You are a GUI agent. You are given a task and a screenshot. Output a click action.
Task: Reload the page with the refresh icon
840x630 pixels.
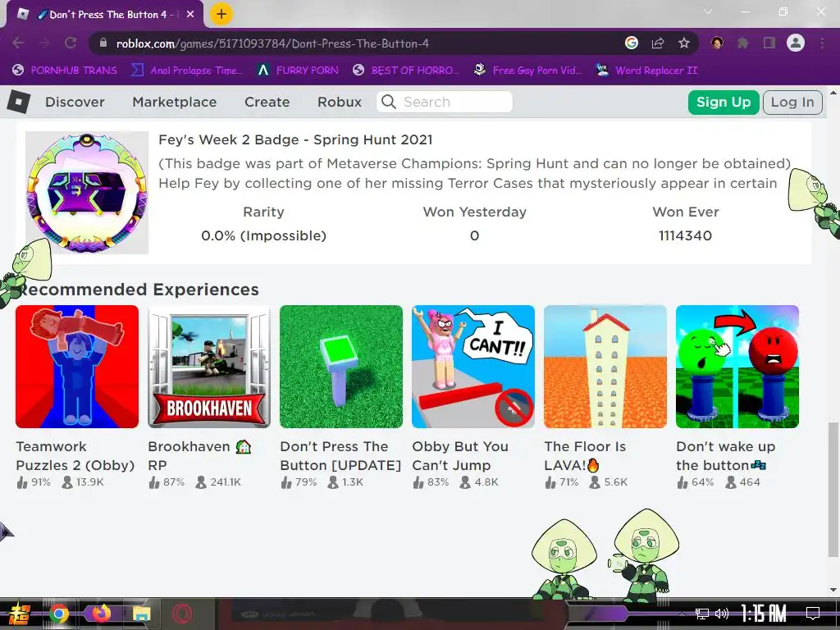71,43
